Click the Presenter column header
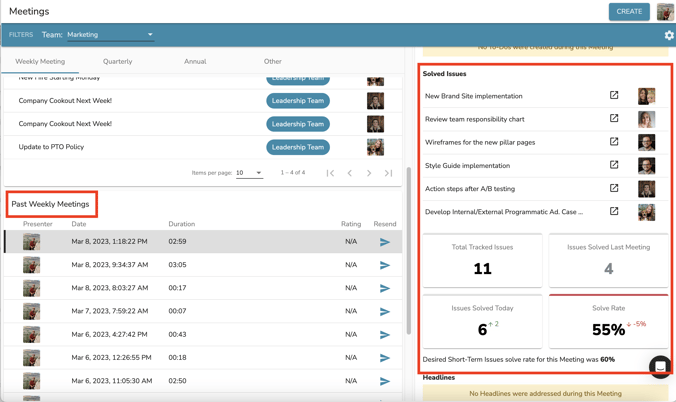 click(x=38, y=224)
